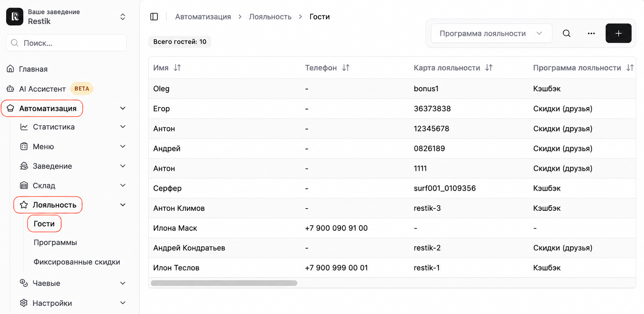Add a new guest with plus button
The image size is (644, 314).
pyautogui.click(x=619, y=33)
